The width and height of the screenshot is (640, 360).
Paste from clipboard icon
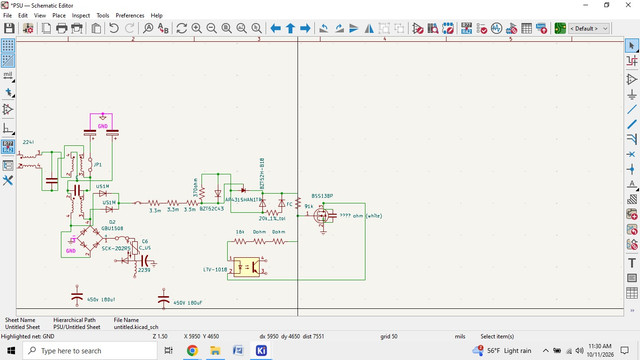[x=96, y=28]
